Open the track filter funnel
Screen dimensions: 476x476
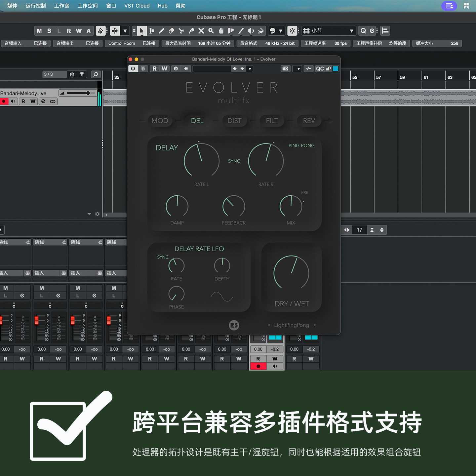pos(82,74)
